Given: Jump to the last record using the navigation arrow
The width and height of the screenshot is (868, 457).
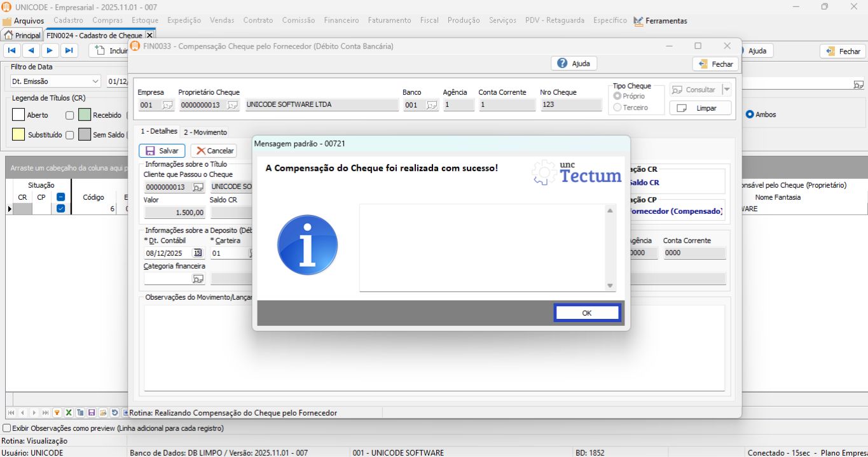Looking at the screenshot, I should pyautogui.click(x=69, y=50).
